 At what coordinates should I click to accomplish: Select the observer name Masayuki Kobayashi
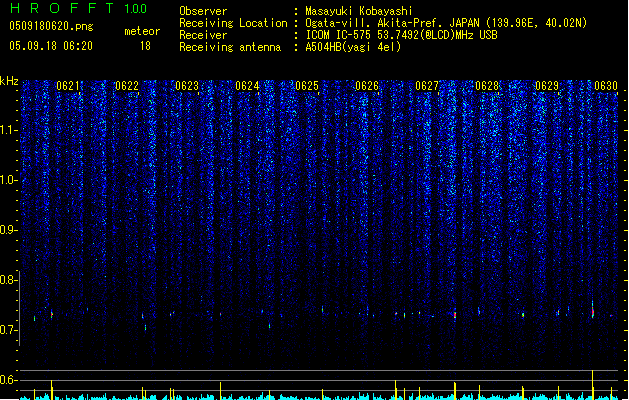(x=359, y=11)
